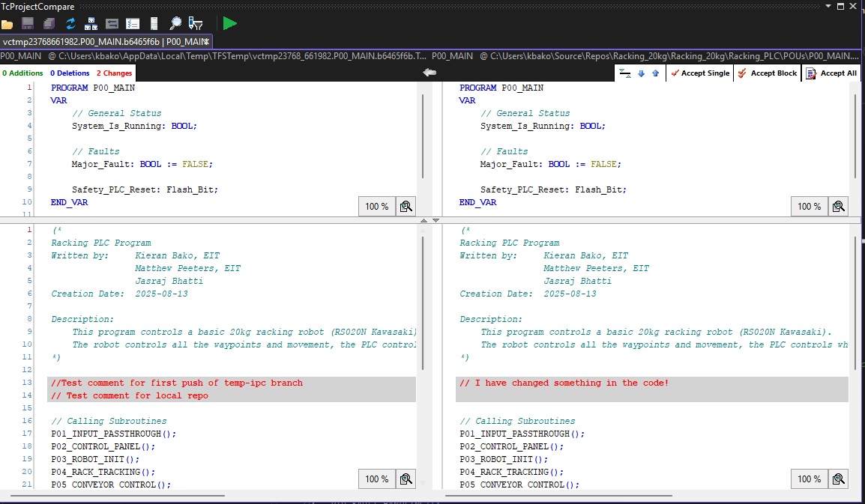Jump to next difference with down arrow

[x=641, y=73]
